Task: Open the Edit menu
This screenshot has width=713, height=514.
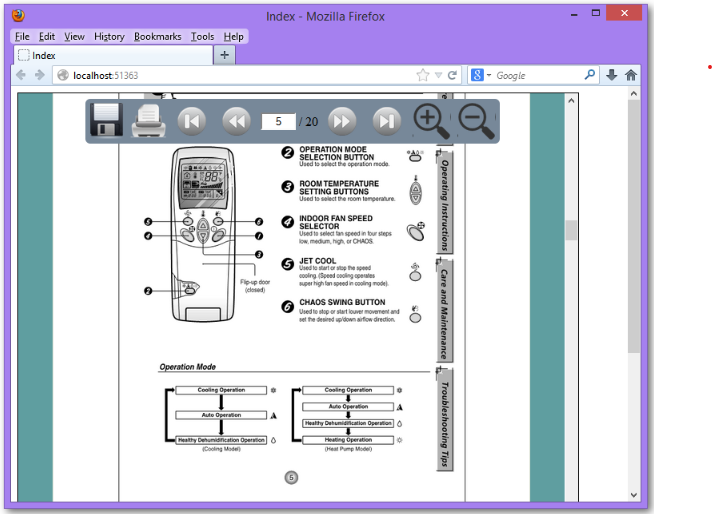Action: 47,36
